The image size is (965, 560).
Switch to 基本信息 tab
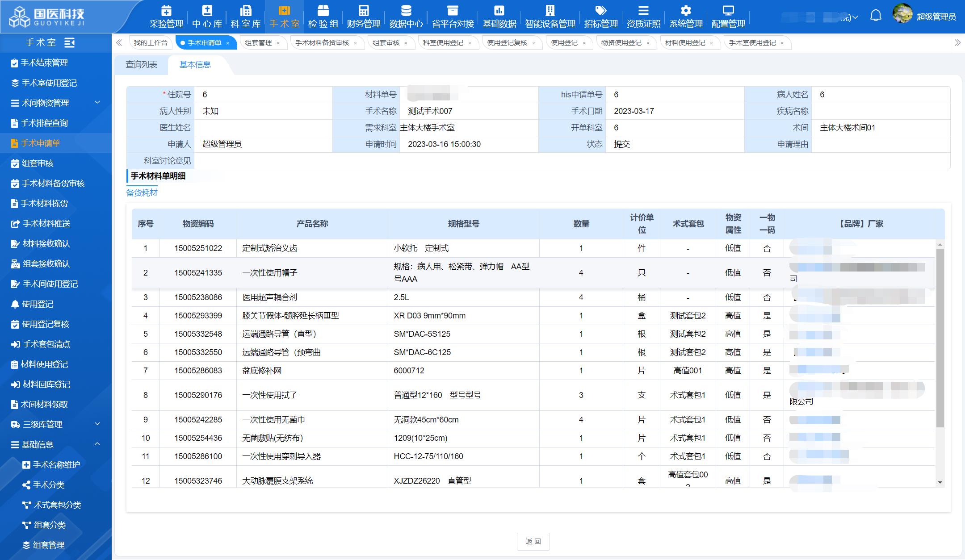tap(195, 65)
